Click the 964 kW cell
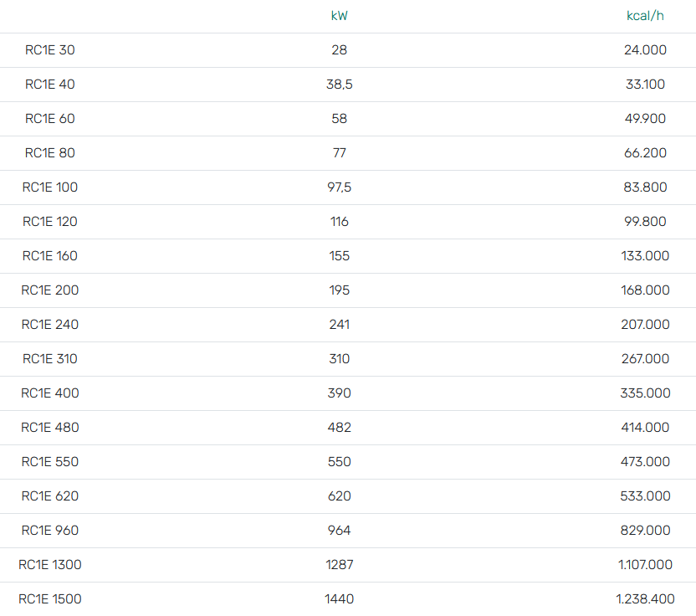 (339, 531)
